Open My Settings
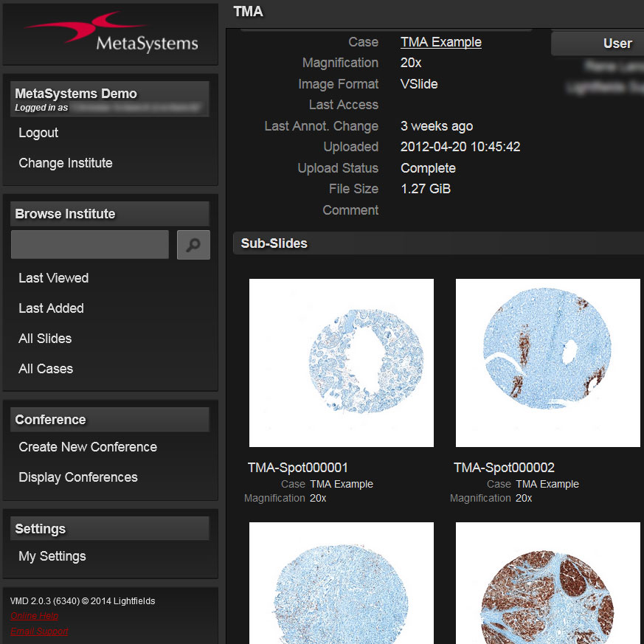Screen dimensions: 644x644 pos(52,556)
